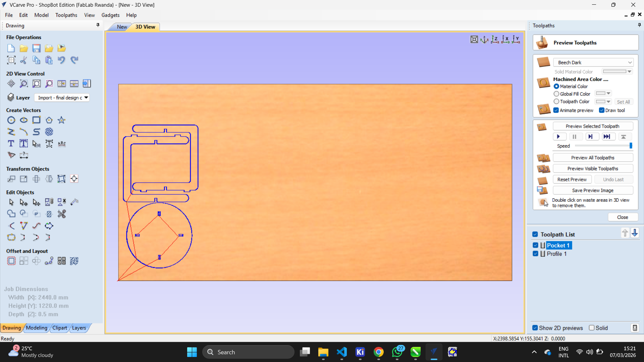644x362 pixels.
Task: Select the Draw Rectangle tool
Action: [36, 120]
